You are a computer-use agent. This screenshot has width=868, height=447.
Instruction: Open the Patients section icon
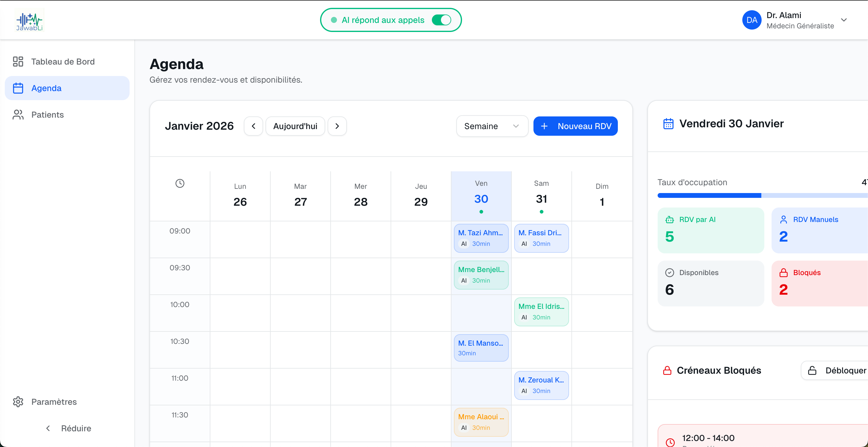(17, 115)
